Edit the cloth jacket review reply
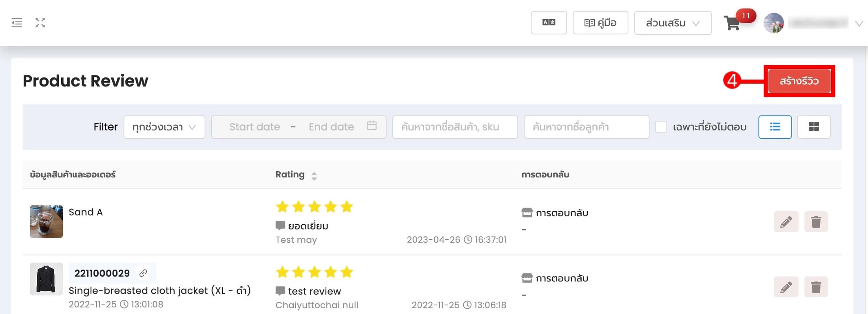Image resolution: width=868 pixels, height=314 pixels. pos(786,287)
